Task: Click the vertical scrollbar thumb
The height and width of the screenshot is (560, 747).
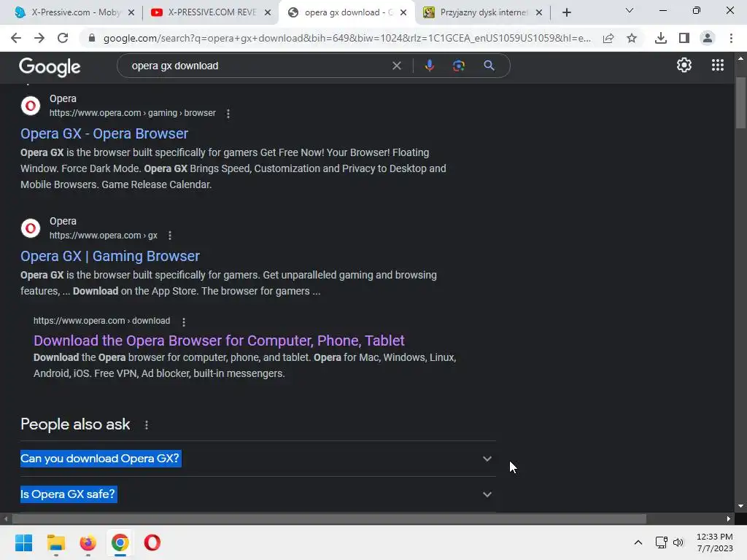Action: click(x=740, y=103)
